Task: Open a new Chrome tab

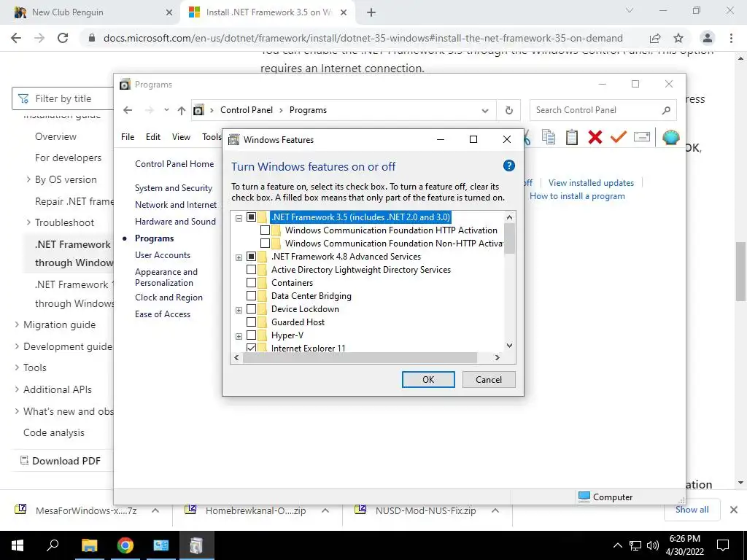Action: pos(371,12)
